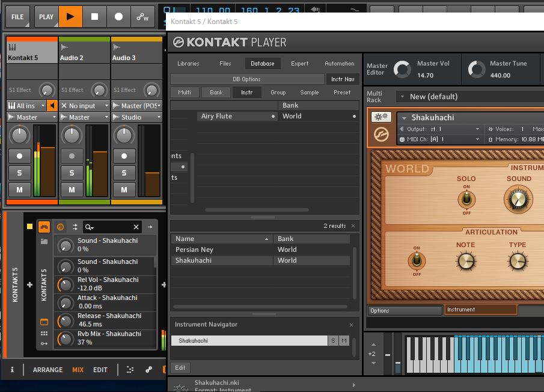544x392 pixels.
Task: Mute the Kontakt 5 track
Action: tap(19, 190)
